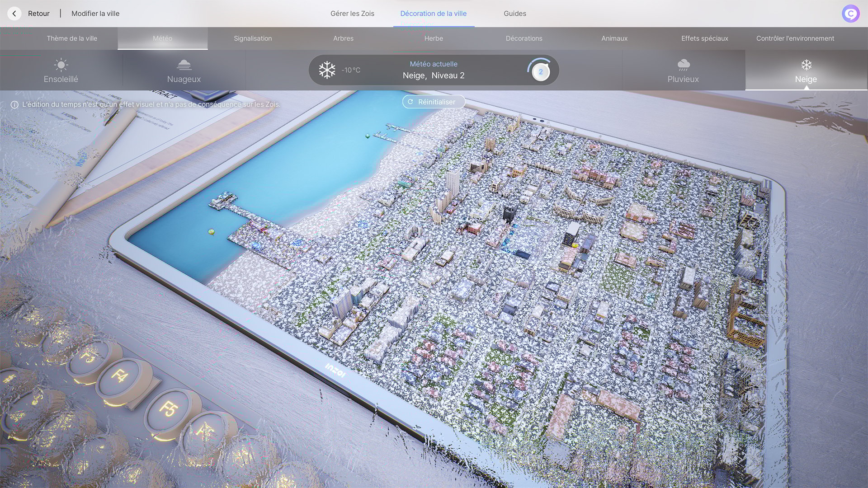Image resolution: width=868 pixels, height=488 pixels.
Task: Select the Météo category tab
Action: coord(162,38)
